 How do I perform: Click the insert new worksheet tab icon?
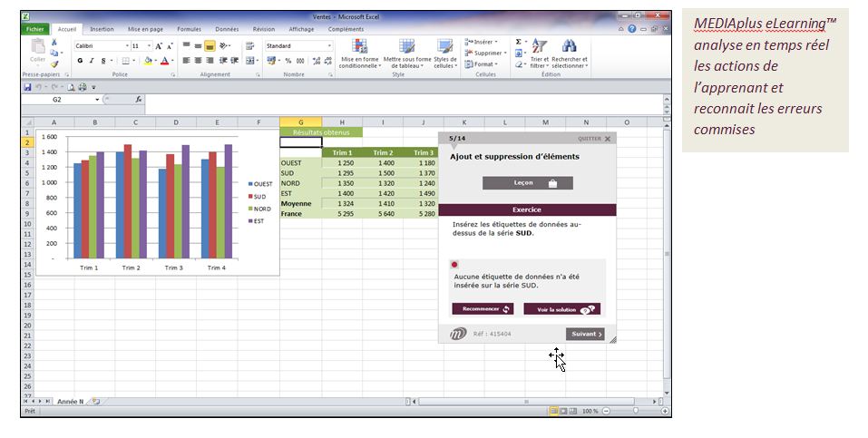click(96, 402)
